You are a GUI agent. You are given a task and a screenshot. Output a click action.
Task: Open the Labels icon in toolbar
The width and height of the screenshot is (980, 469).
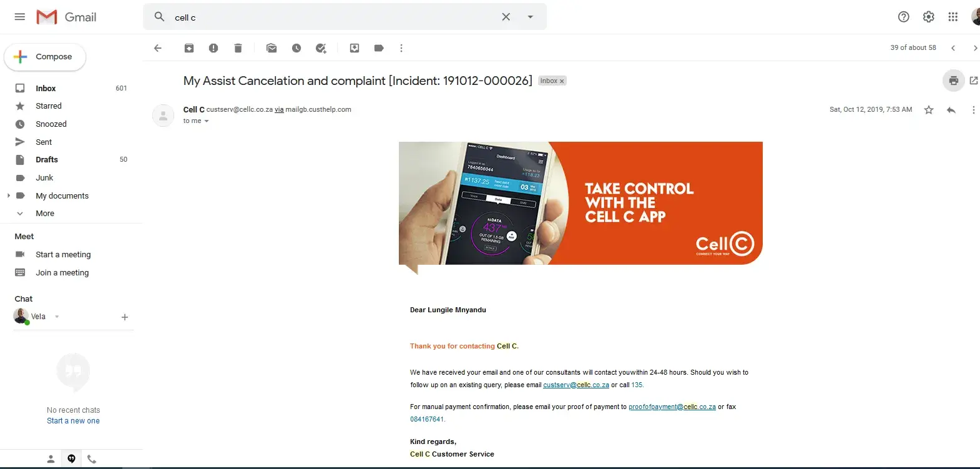tap(379, 48)
